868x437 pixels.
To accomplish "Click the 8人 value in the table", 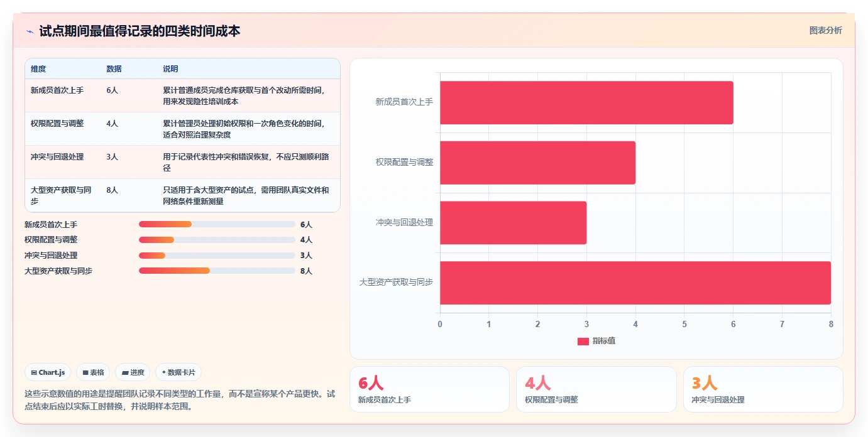I will [113, 190].
